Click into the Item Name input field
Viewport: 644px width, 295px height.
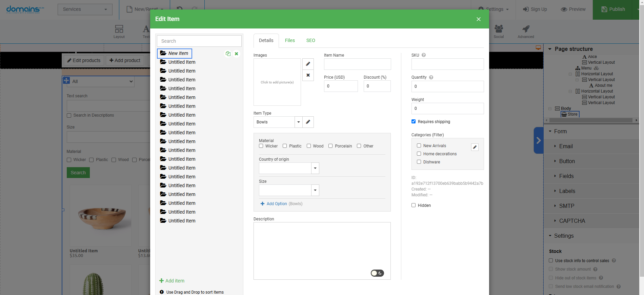click(x=357, y=64)
